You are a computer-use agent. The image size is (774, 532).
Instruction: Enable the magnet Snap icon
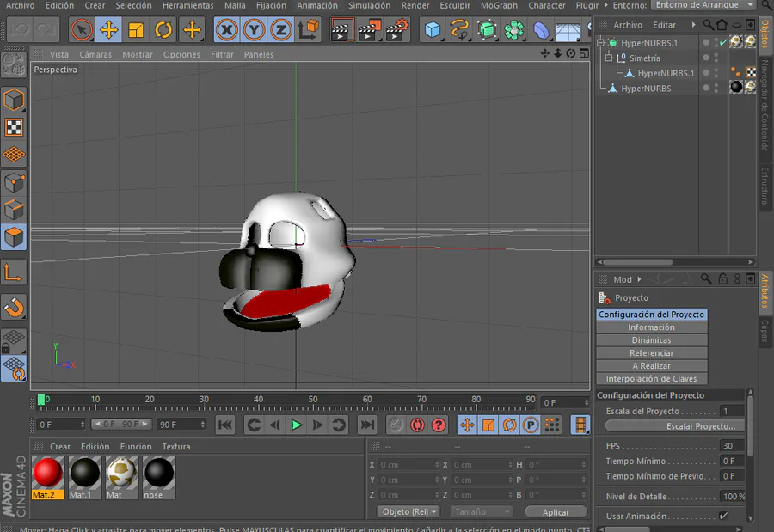coord(14,307)
